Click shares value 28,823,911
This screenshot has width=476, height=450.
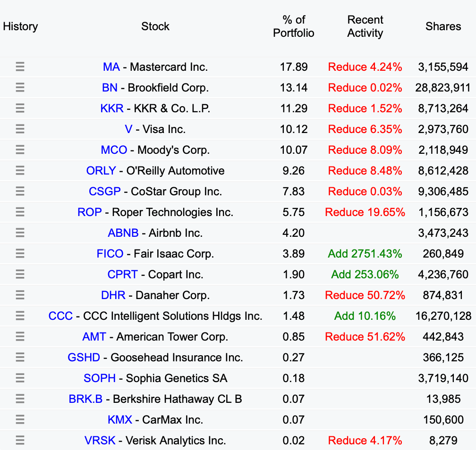pyautogui.click(x=443, y=88)
